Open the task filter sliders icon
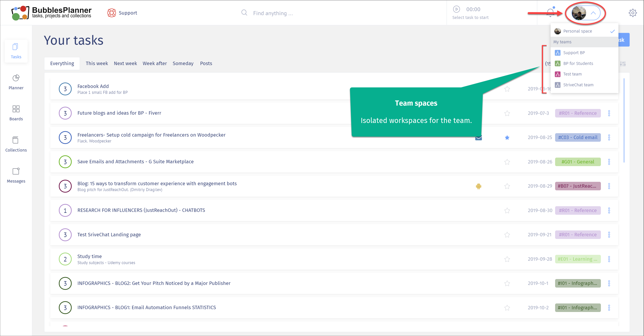 [623, 64]
